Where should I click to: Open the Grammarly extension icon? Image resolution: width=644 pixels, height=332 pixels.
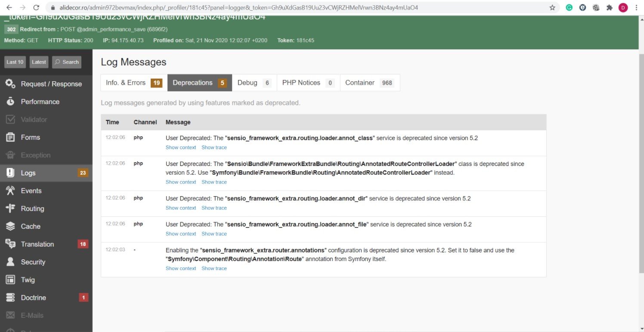(x=569, y=7)
